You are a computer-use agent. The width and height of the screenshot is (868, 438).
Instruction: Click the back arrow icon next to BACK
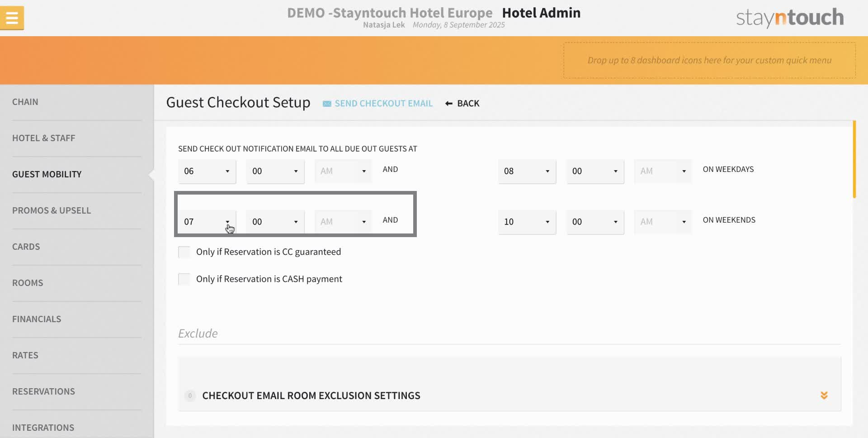448,103
